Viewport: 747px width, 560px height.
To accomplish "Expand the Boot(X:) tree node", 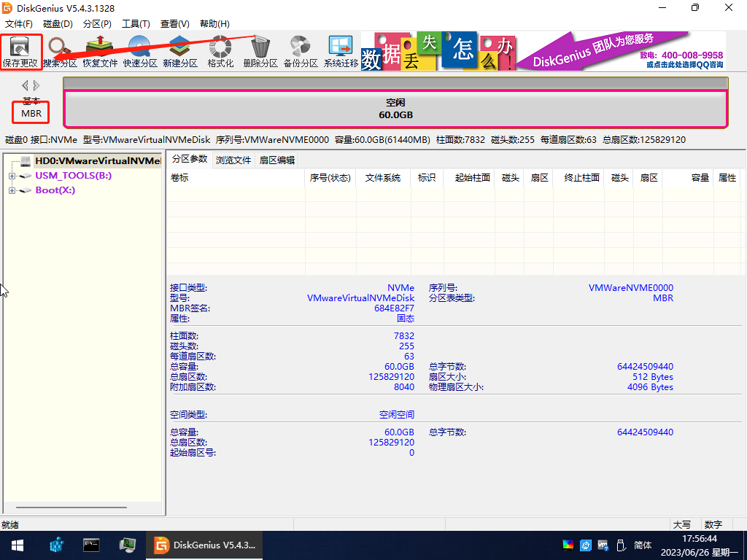I will [x=12, y=191].
